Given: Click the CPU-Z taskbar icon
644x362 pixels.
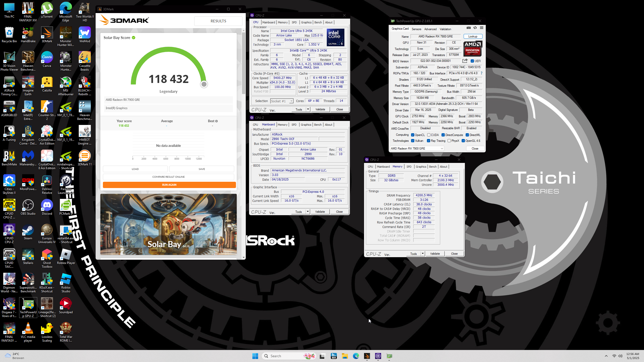Looking at the screenshot, I should point(378,356).
